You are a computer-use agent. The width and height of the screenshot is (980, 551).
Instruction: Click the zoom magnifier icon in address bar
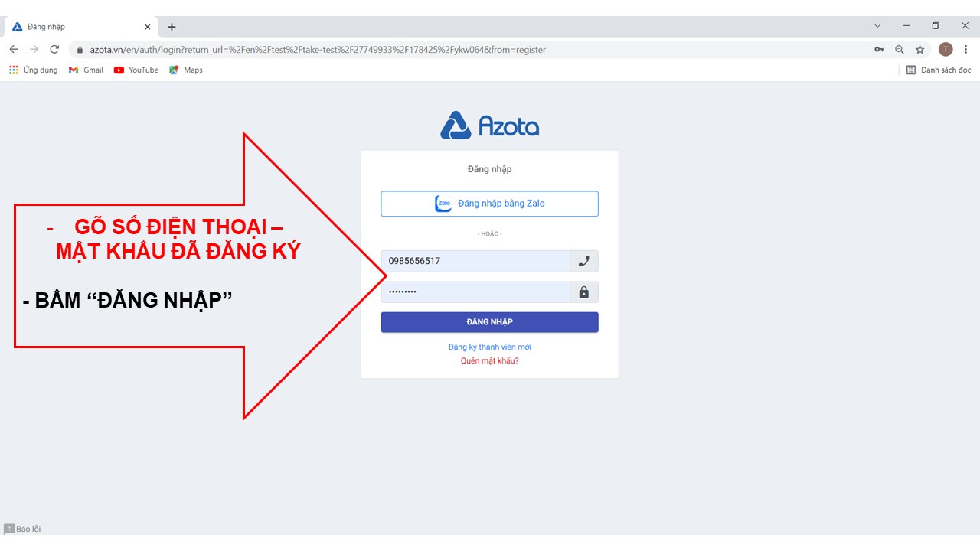point(900,50)
